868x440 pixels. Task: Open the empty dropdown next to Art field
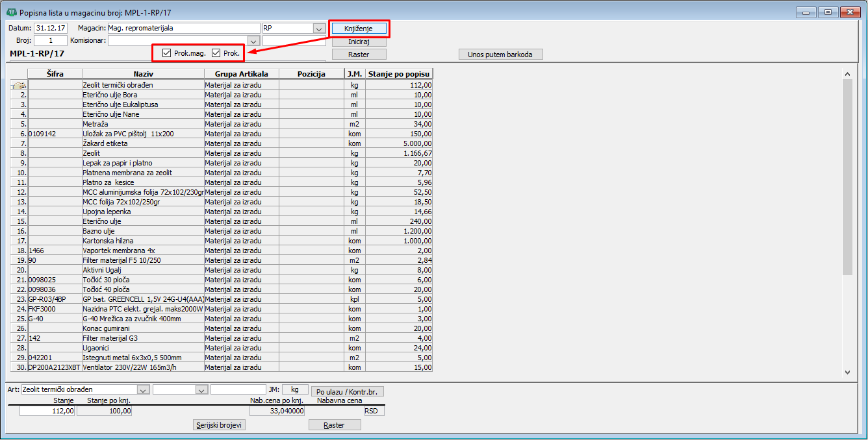pyautogui.click(x=201, y=390)
